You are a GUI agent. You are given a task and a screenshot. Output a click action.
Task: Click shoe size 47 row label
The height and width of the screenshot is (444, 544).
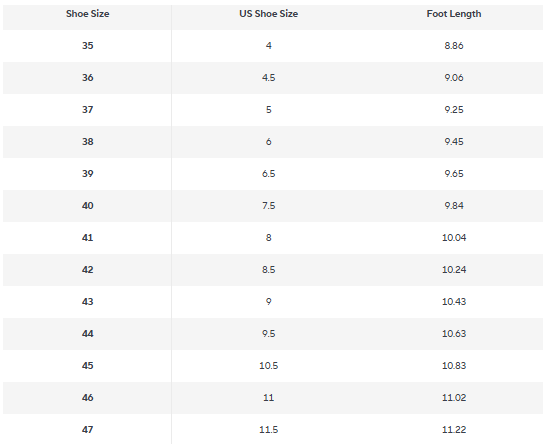click(87, 430)
